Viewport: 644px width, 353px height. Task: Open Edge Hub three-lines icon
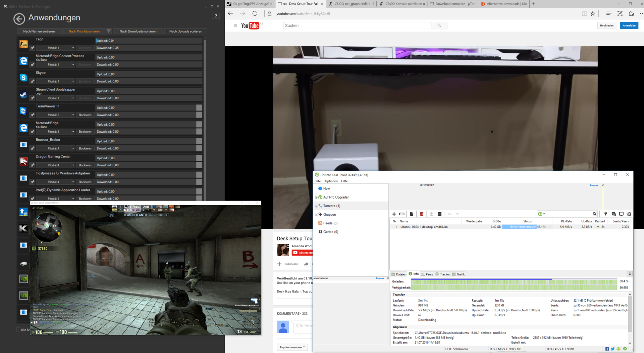[608, 13]
